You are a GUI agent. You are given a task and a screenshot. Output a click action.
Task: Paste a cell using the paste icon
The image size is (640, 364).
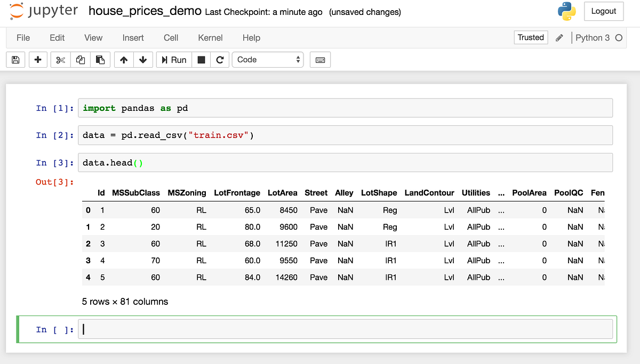pos(99,60)
